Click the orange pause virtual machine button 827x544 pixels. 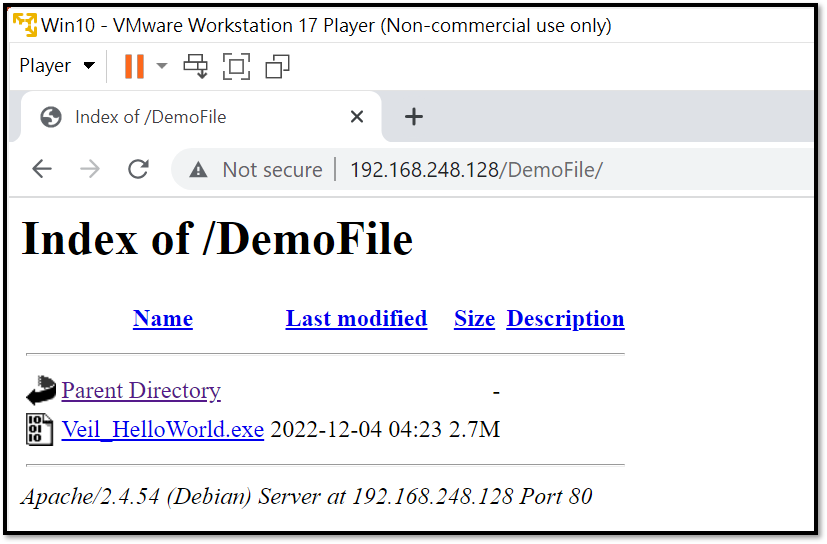point(134,66)
